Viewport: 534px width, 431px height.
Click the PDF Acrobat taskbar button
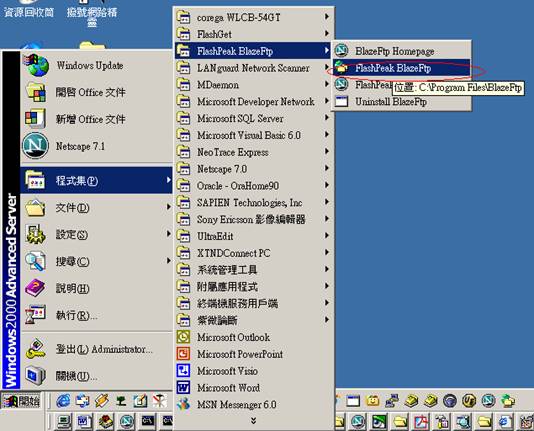[421, 422]
